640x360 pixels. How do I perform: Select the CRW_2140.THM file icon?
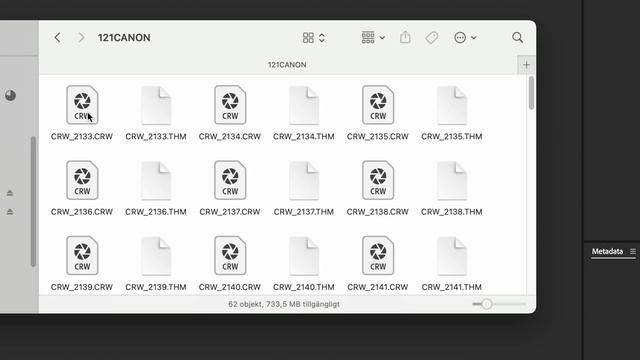[304, 256]
